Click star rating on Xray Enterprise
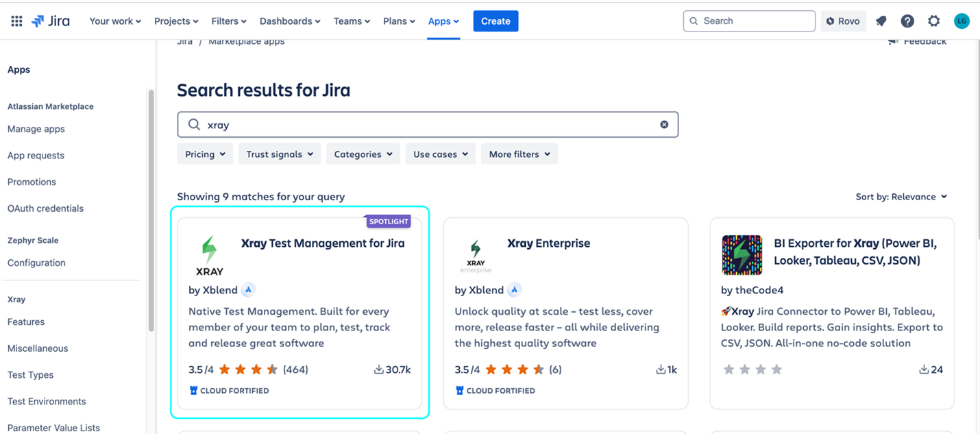Image resolution: width=980 pixels, height=434 pixels. point(514,370)
